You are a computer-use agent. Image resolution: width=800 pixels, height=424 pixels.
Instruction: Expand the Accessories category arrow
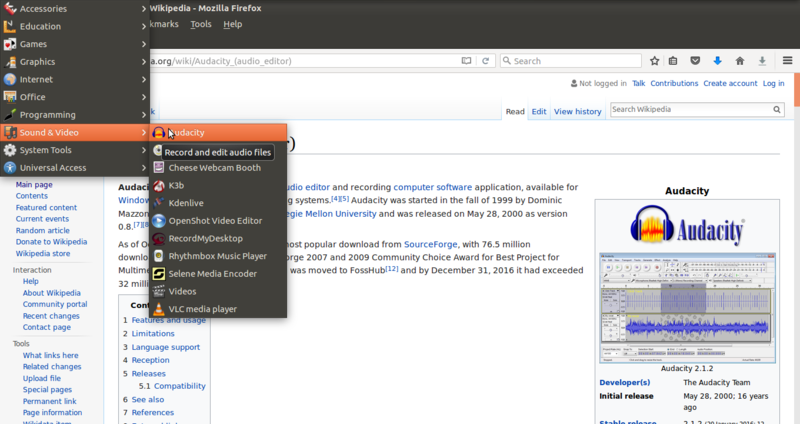[144, 9]
